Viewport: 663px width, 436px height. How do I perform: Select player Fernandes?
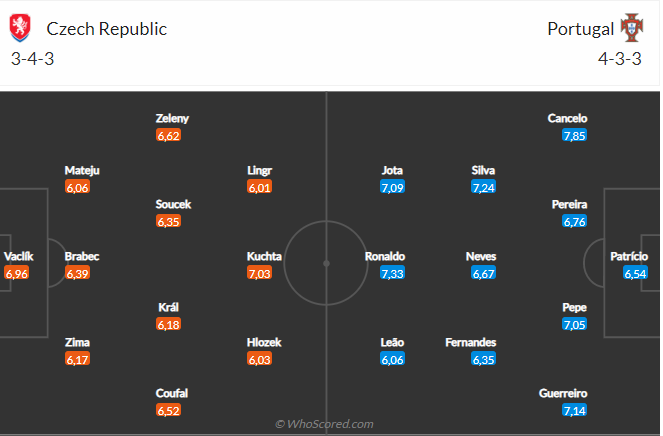tap(471, 343)
